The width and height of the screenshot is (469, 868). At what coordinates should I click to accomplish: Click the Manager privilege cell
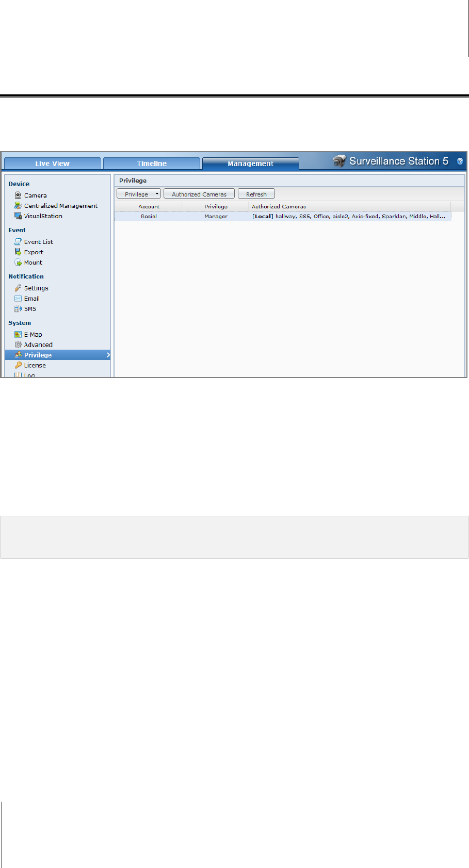coord(216,217)
